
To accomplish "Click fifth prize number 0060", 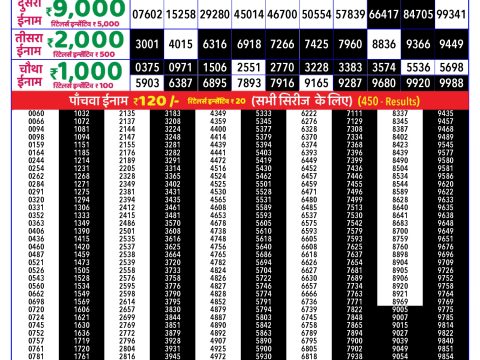I will pos(36,113).
